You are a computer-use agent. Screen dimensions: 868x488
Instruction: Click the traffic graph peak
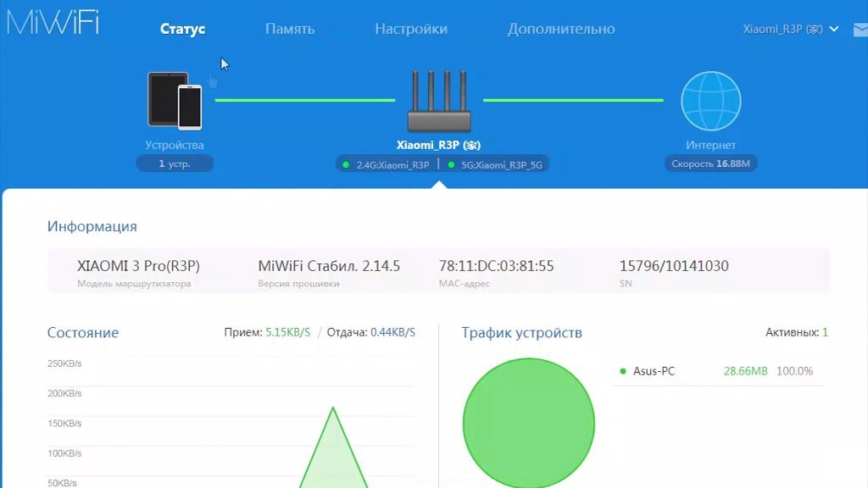coord(332,408)
